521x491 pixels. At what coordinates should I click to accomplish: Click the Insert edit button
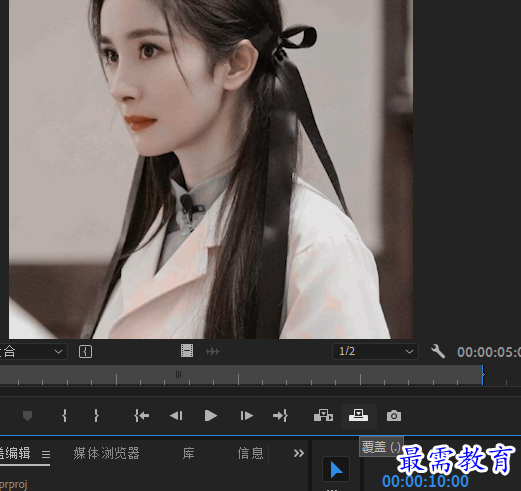323,416
